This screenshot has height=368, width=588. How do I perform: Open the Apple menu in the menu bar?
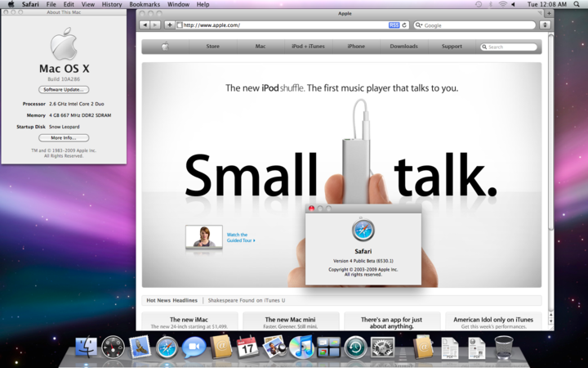coord(11,4)
